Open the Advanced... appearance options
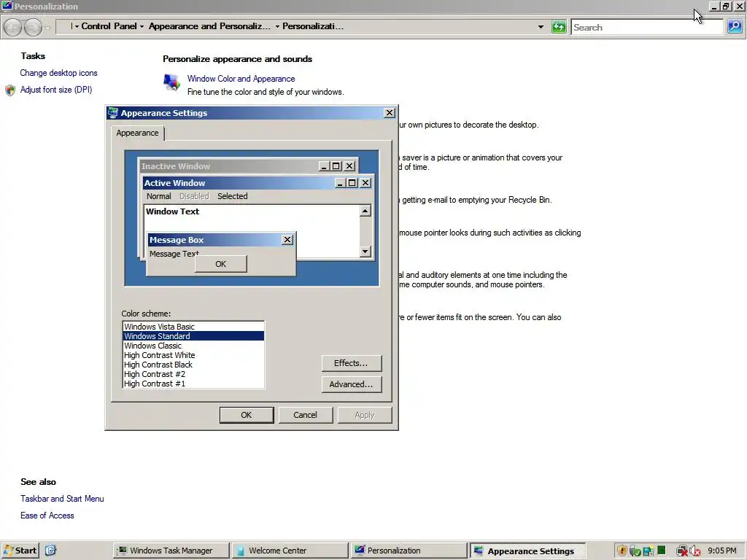This screenshot has width=747, height=560. [351, 384]
